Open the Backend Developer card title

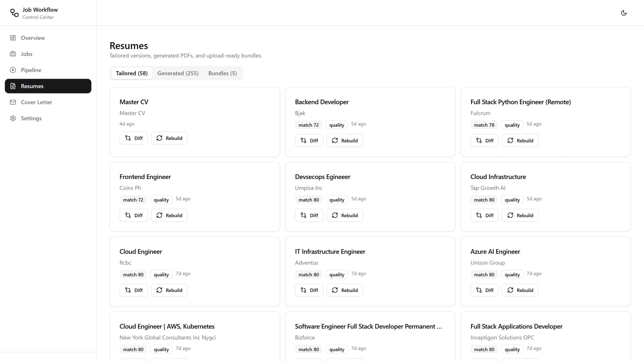point(322,102)
